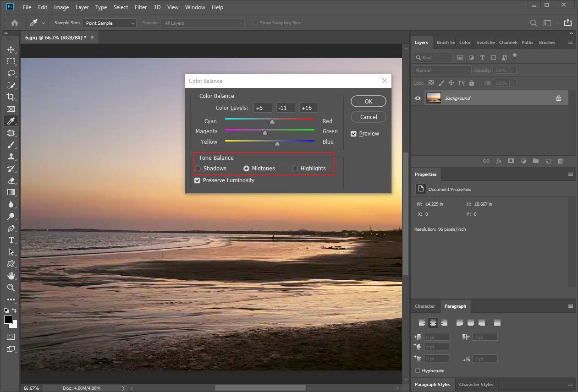Choose Highlights in Tone Balance

[x=295, y=168]
